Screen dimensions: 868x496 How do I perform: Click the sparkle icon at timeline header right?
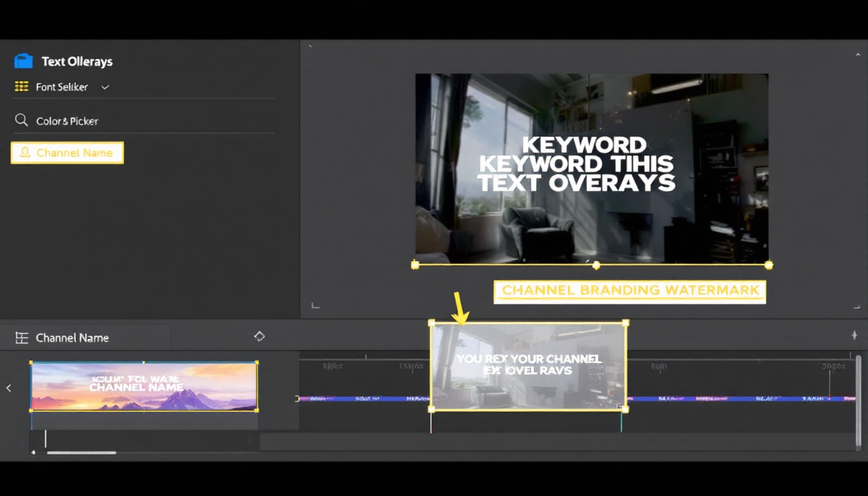tap(854, 335)
